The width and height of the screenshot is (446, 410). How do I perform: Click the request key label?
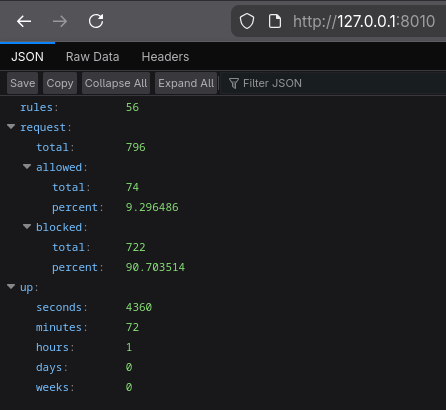(43, 128)
